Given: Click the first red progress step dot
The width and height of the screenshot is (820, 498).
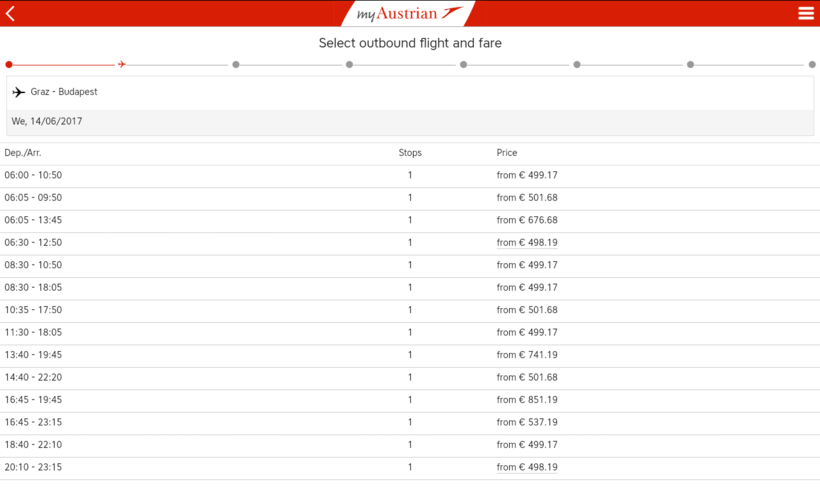Looking at the screenshot, I should tap(9, 64).
